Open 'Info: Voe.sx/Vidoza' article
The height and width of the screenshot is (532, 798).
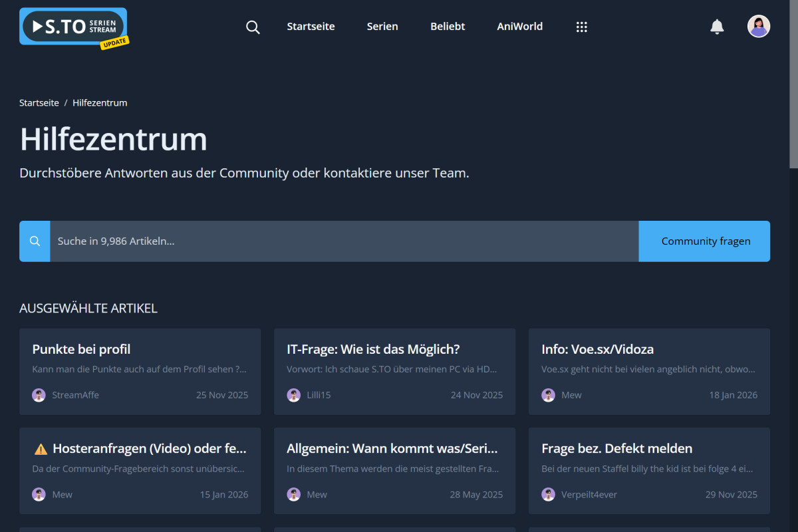click(x=598, y=349)
